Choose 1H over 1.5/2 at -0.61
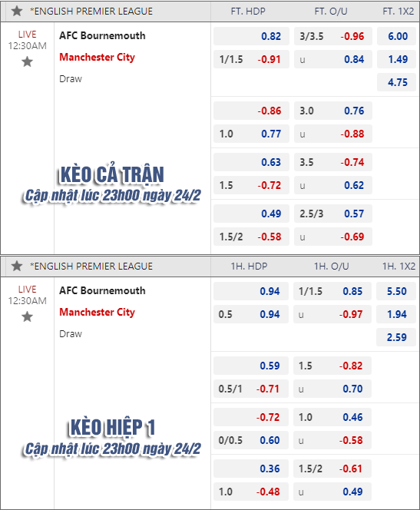 coord(332,469)
